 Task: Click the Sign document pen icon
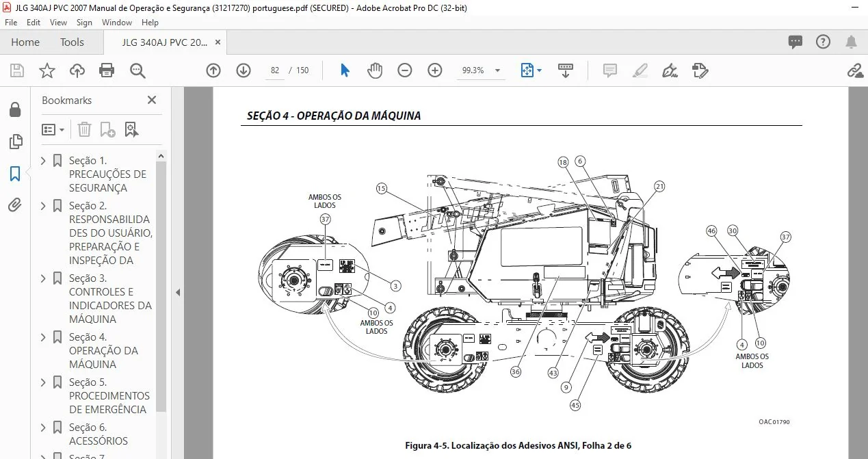(x=670, y=70)
